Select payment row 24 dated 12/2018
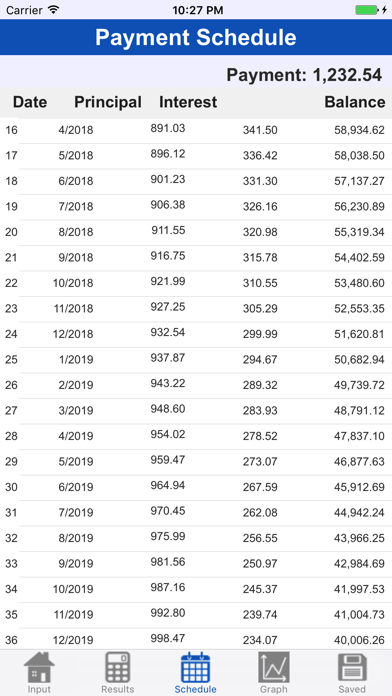The image size is (392, 696). click(196, 334)
